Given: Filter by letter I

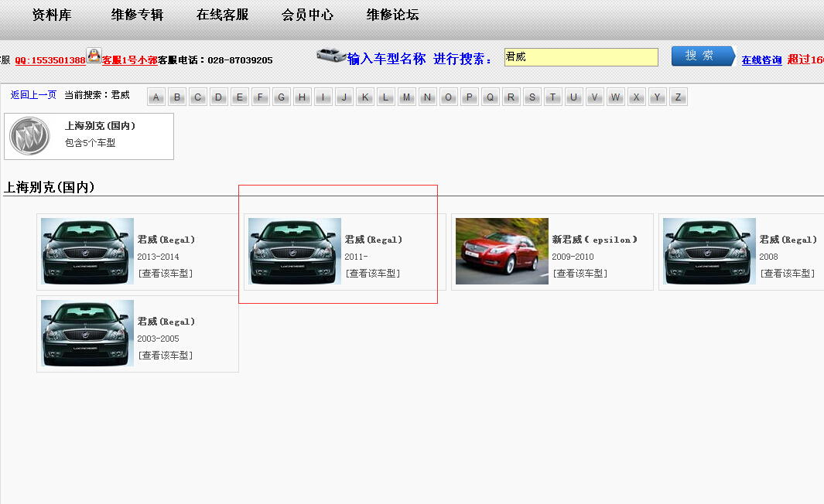Looking at the screenshot, I should coord(323,97).
